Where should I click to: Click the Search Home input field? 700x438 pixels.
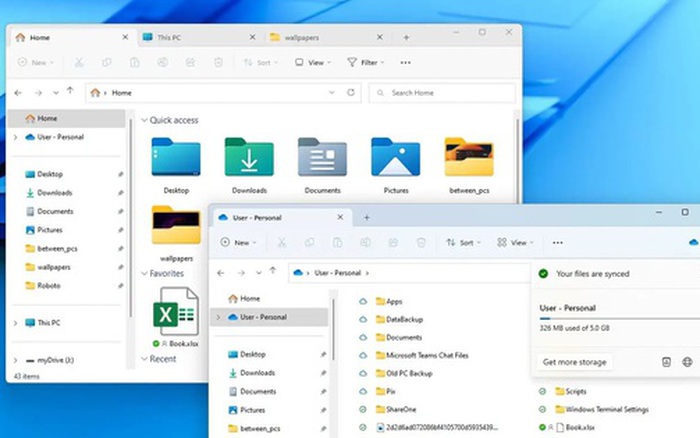pyautogui.click(x=442, y=93)
